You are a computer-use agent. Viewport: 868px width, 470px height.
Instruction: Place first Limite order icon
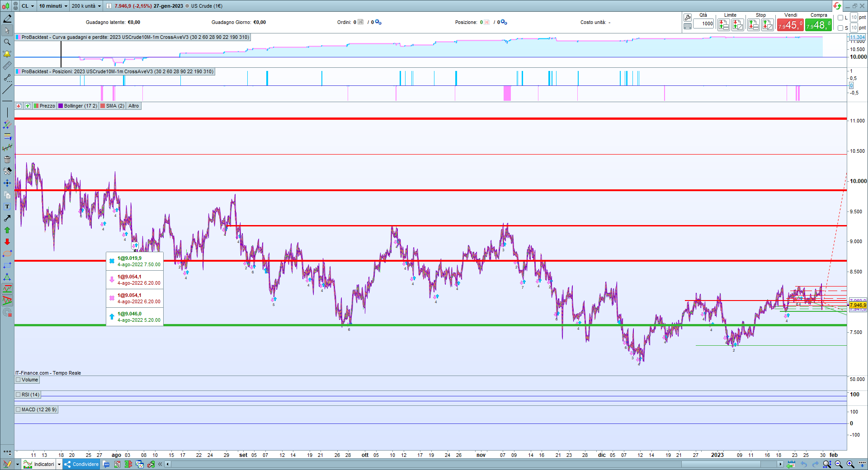pyautogui.click(x=723, y=25)
